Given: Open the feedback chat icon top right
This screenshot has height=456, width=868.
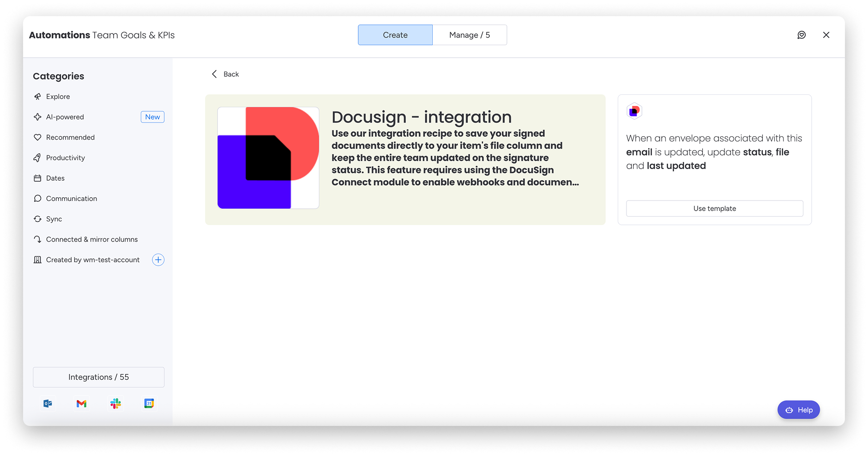Looking at the screenshot, I should tap(802, 35).
